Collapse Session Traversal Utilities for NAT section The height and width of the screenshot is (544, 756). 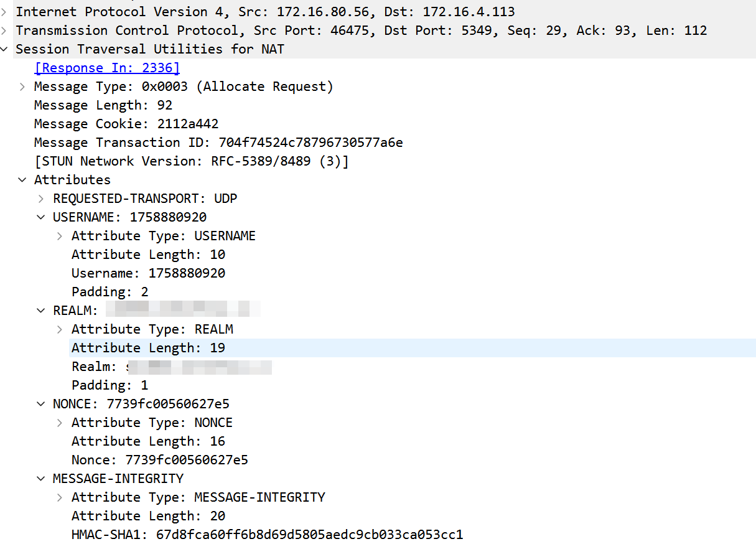point(4,49)
